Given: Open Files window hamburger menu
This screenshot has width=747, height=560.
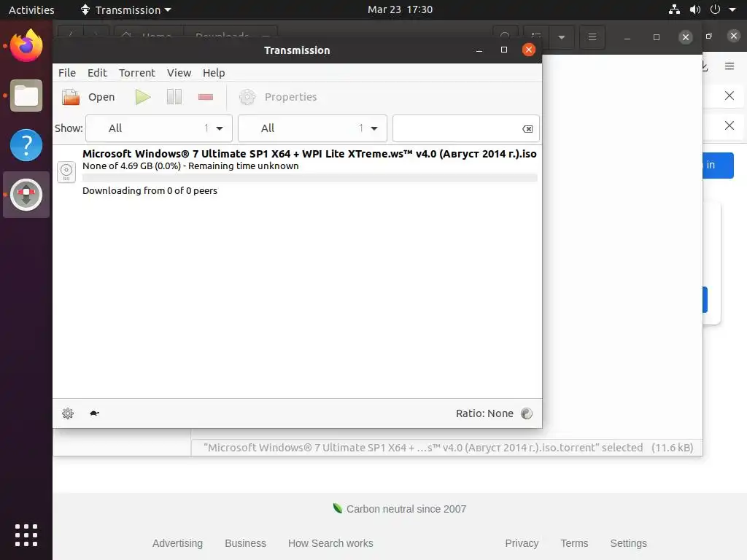Looking at the screenshot, I should (592, 36).
